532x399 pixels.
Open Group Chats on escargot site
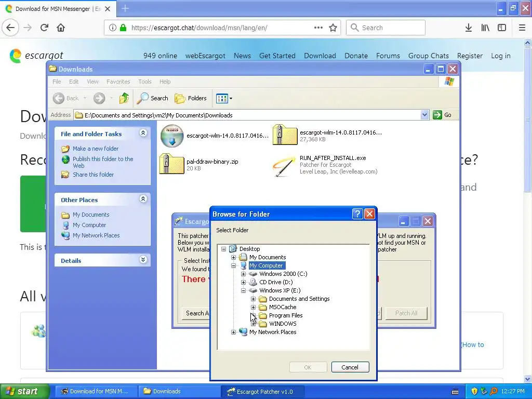[x=429, y=56]
